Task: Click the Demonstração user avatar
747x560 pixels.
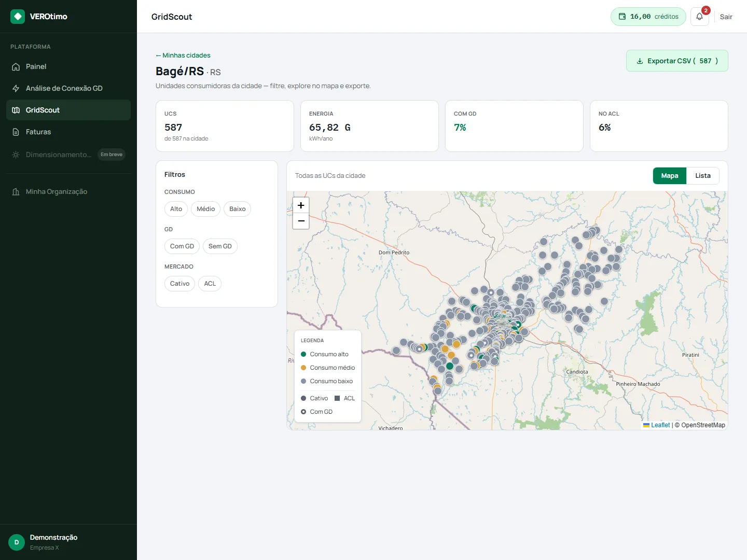Action: point(17,542)
